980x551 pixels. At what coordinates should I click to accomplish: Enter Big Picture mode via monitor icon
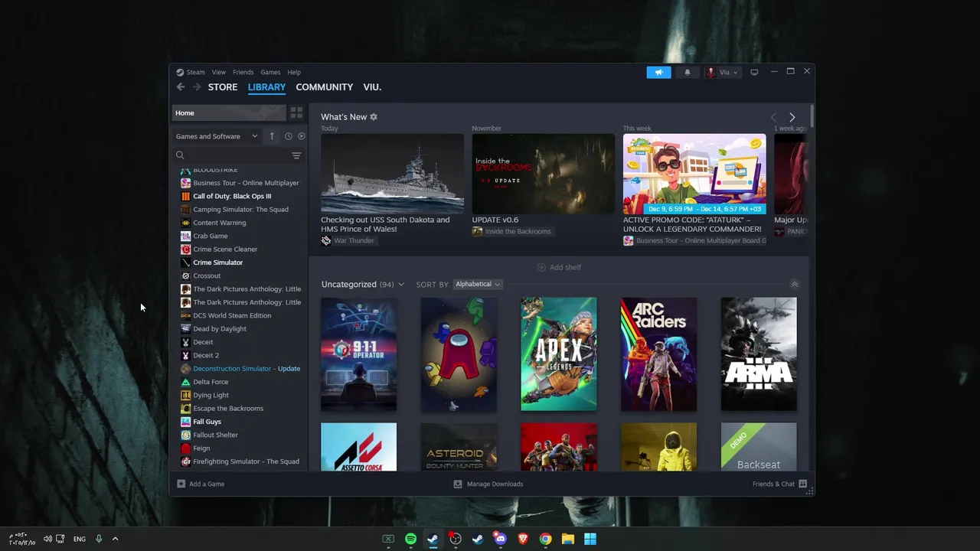754,72
